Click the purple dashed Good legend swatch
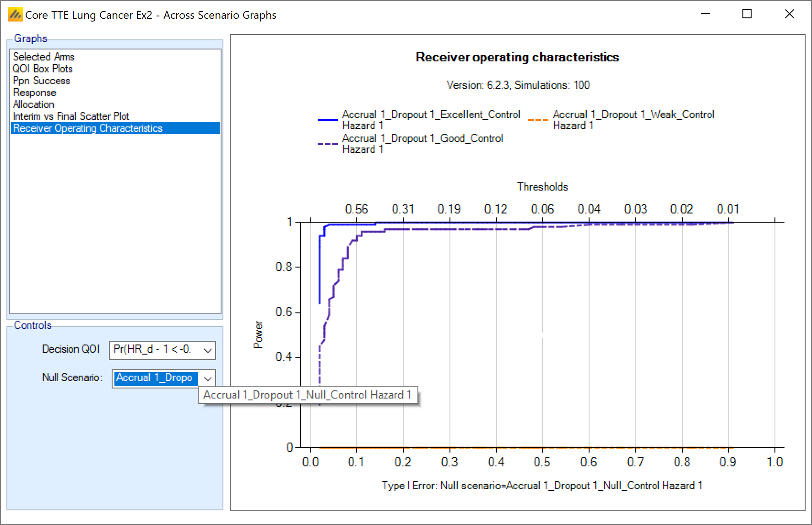The image size is (812, 525). pyautogui.click(x=327, y=144)
